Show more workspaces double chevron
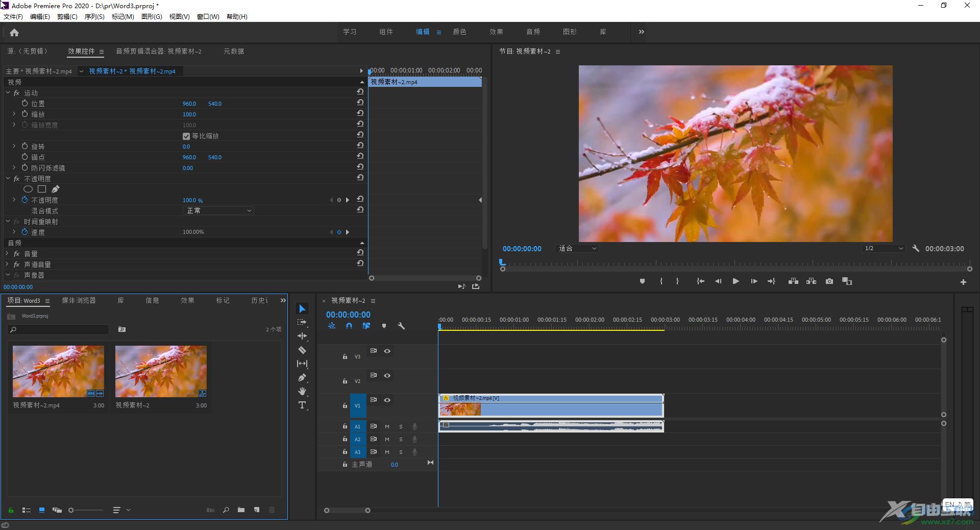 pyautogui.click(x=642, y=32)
